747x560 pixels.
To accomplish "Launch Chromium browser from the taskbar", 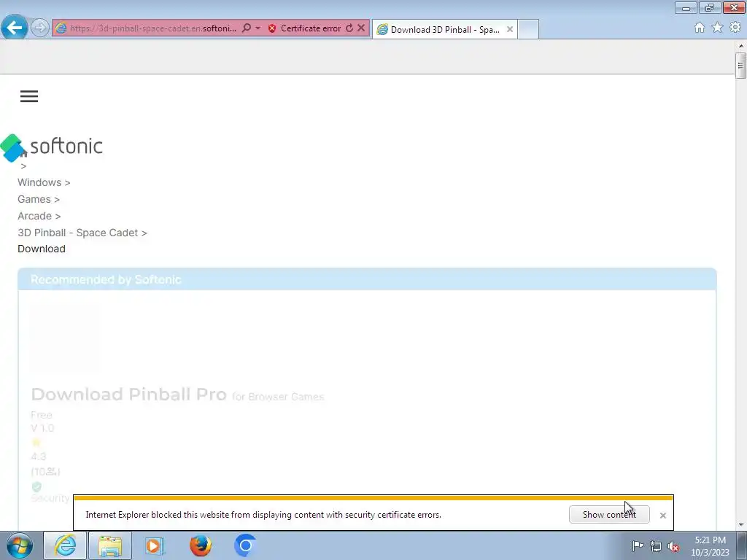I will tap(245, 545).
